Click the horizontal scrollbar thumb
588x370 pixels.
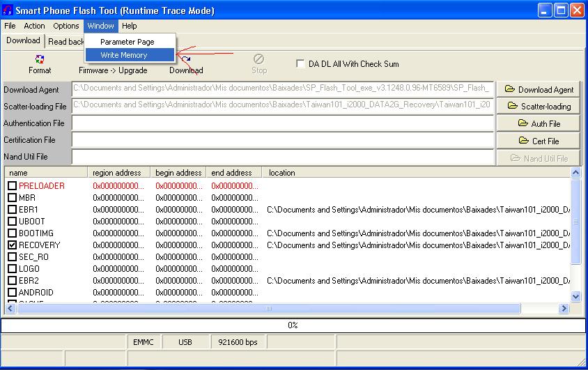coord(268,308)
